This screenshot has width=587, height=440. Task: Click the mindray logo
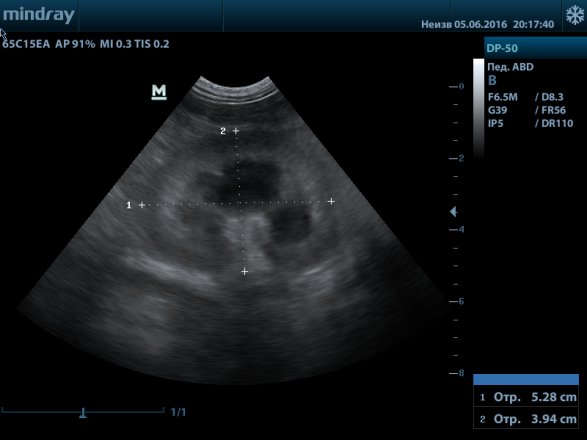(x=39, y=15)
